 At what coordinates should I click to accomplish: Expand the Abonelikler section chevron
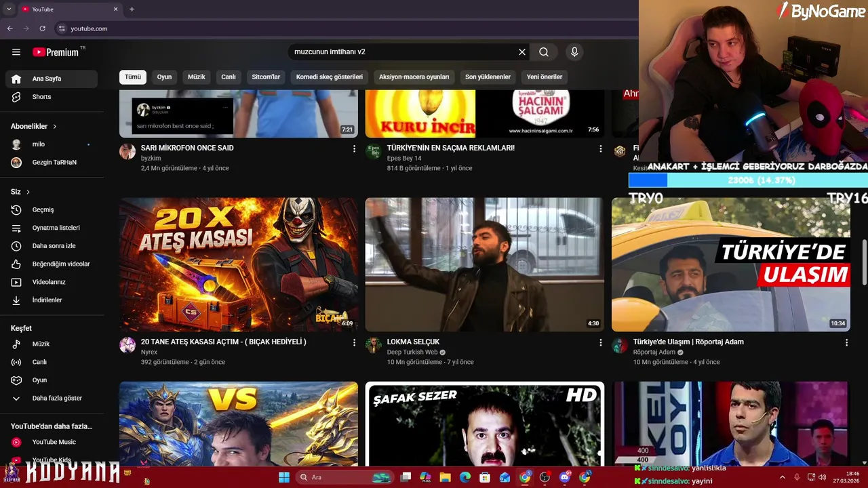55,127
